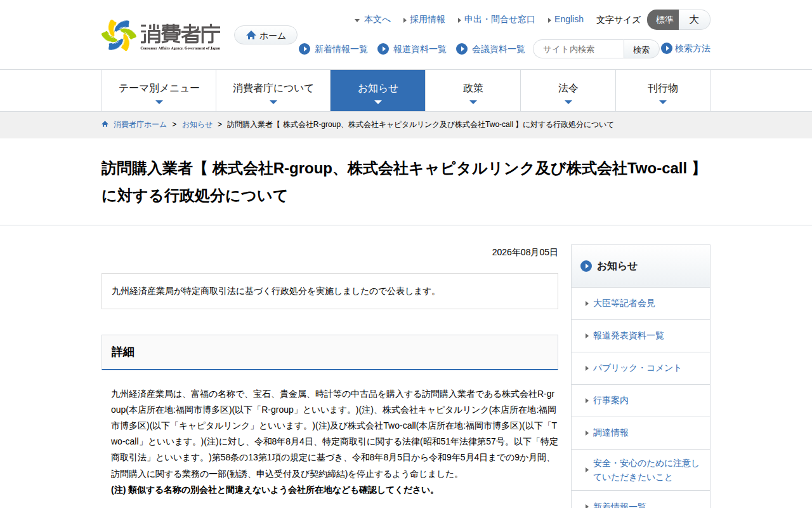Screen dimensions: 812x508
Task: Expand 政策 navigation menu
Action: tap(473, 90)
